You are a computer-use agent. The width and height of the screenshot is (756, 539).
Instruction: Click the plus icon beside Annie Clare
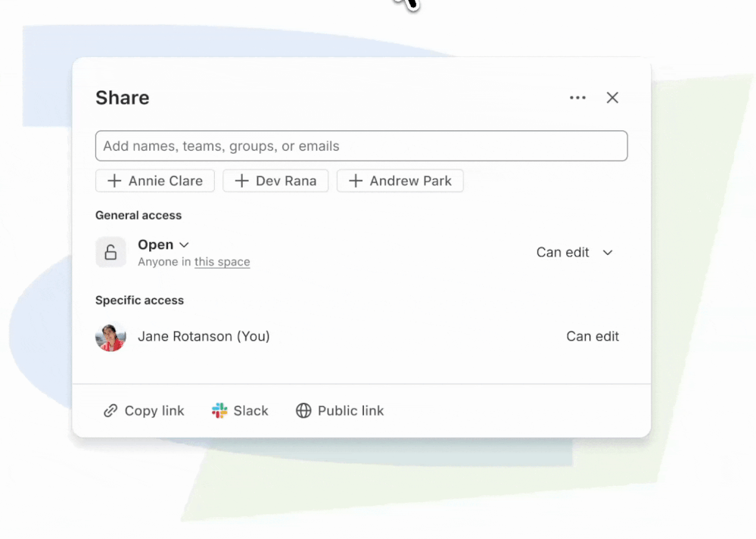tap(114, 181)
